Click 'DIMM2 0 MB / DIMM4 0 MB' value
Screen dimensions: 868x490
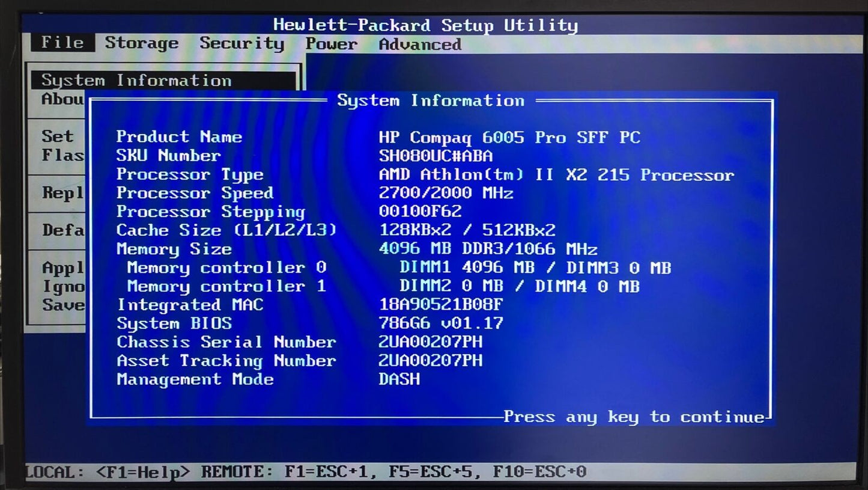(x=520, y=286)
